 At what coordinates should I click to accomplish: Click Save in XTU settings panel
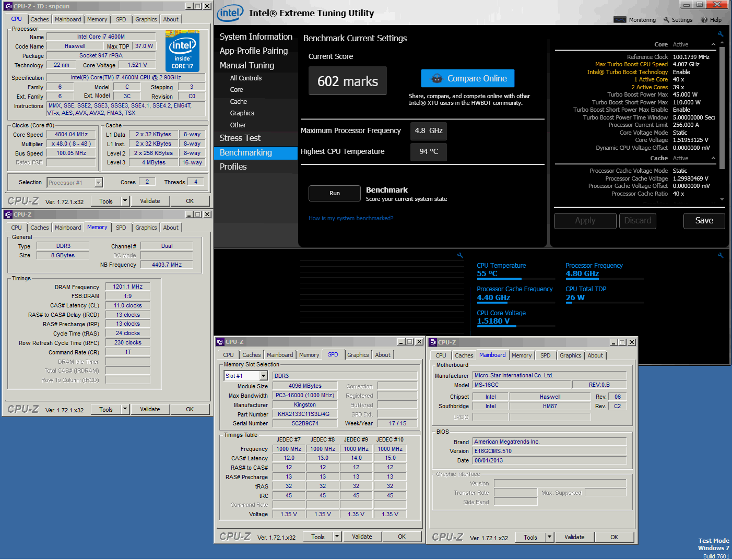(704, 221)
